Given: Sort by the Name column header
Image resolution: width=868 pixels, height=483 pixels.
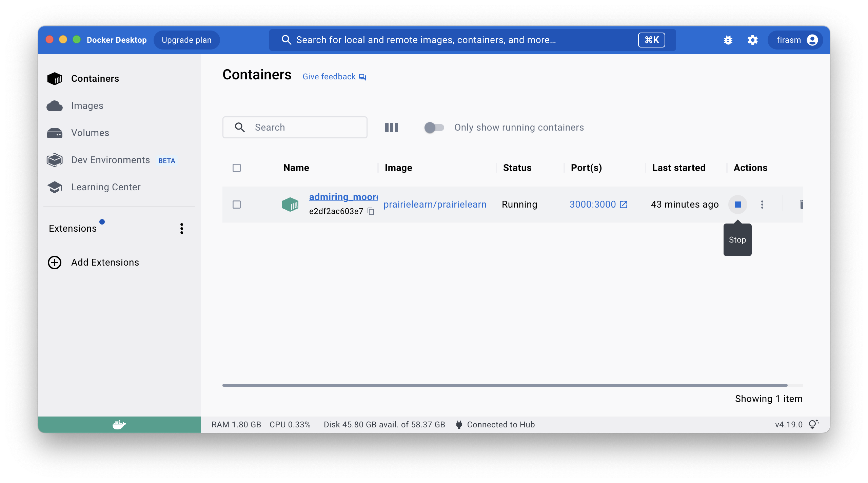Looking at the screenshot, I should point(296,168).
